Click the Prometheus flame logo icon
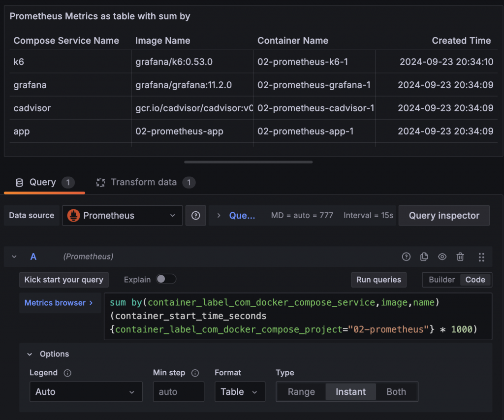The height and width of the screenshot is (420, 504). 73,216
